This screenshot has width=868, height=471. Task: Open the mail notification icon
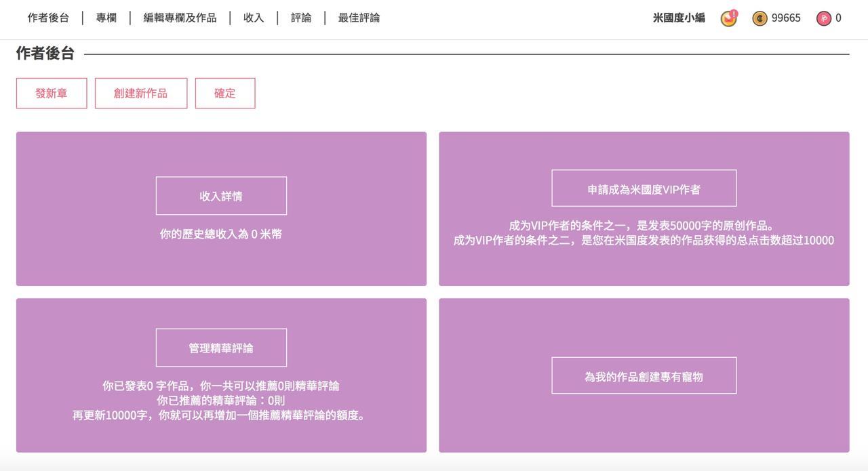728,18
